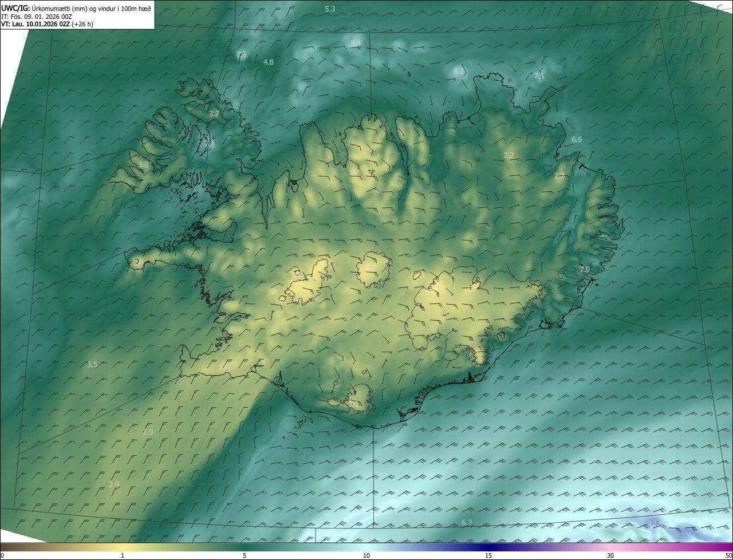The height and width of the screenshot is (560, 733).
Task: Click the "UWC/IG: Úrkomumætti (mm)" title line
Action: [76, 8]
